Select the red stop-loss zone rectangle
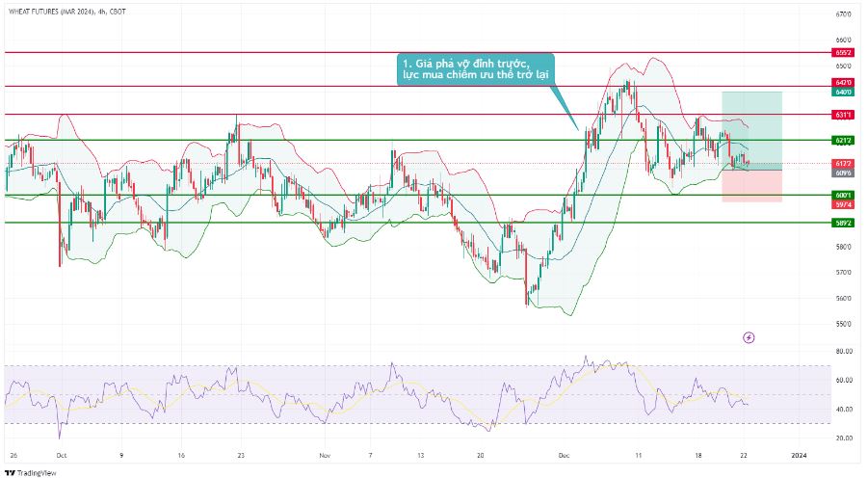The width and height of the screenshot is (868, 478). 751,186
